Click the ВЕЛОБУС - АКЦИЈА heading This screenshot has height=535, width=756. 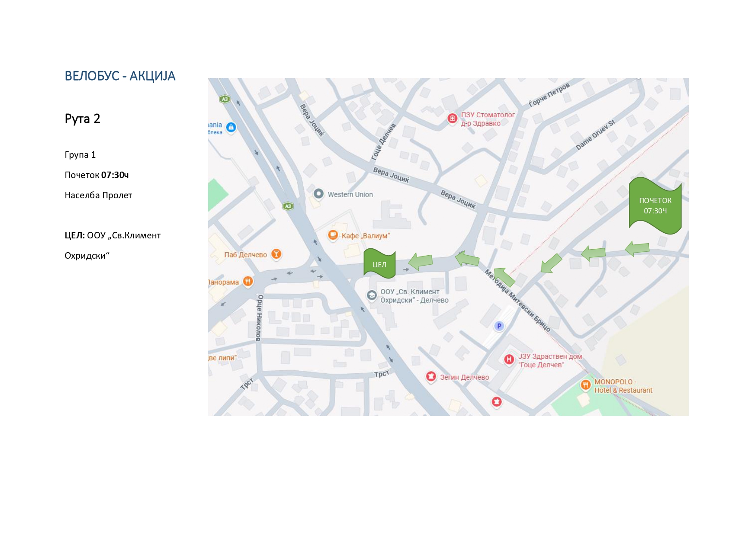pos(120,76)
